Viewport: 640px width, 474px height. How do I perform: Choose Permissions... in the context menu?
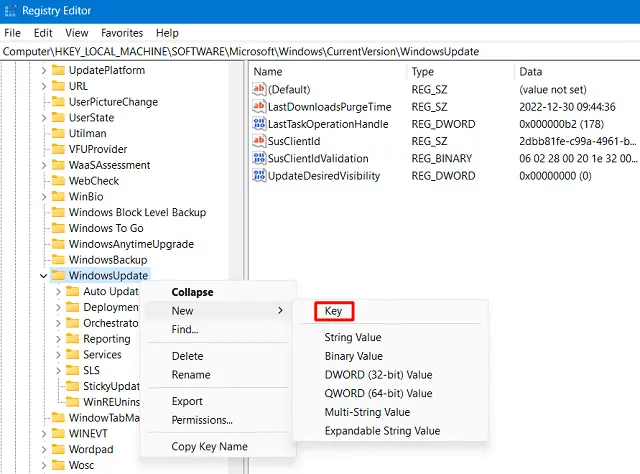click(218, 420)
